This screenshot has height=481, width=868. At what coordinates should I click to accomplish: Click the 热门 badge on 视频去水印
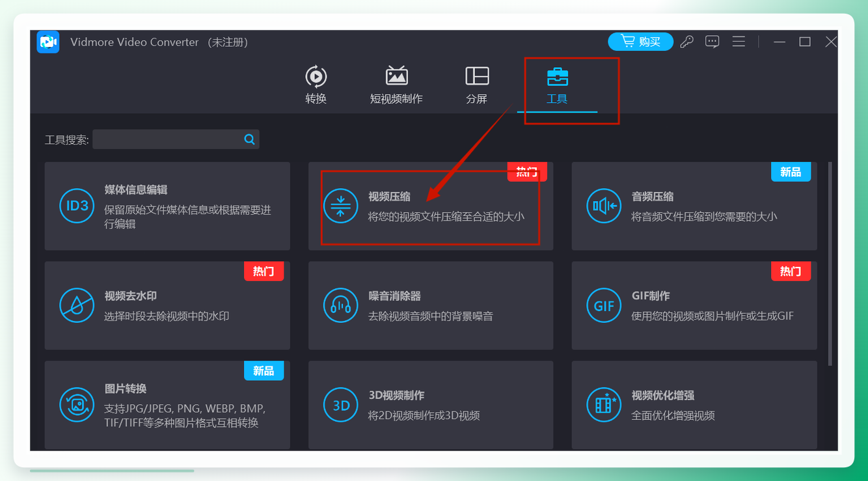[x=264, y=271]
